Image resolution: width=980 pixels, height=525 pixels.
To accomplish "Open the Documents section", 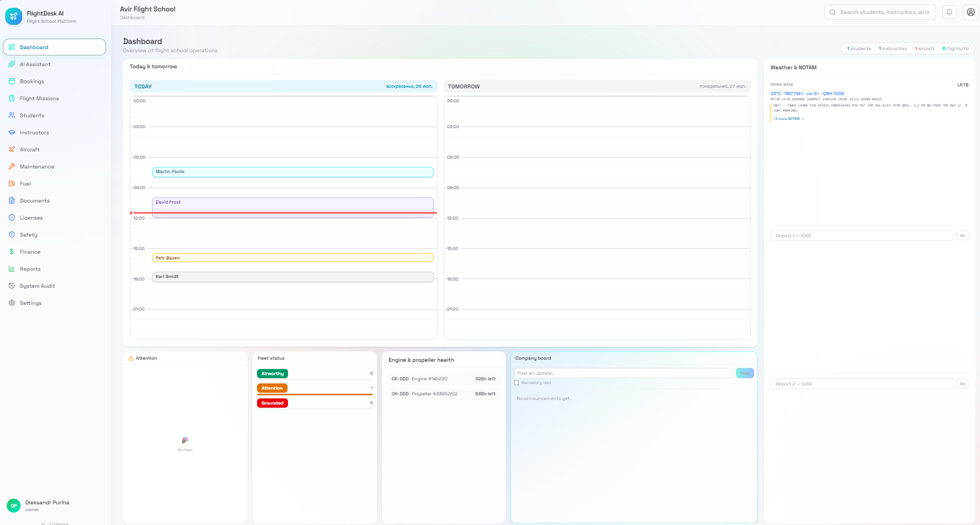I will click(54, 200).
